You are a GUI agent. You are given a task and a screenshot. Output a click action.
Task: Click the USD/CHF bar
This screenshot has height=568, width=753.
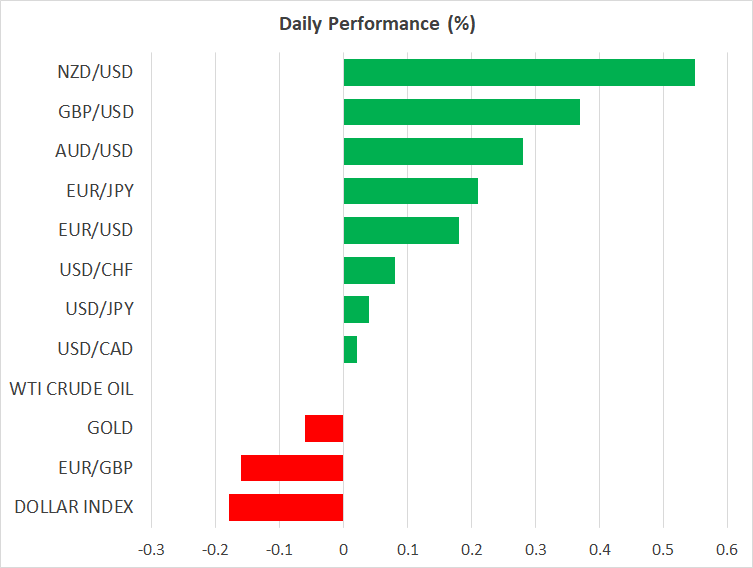click(x=368, y=270)
